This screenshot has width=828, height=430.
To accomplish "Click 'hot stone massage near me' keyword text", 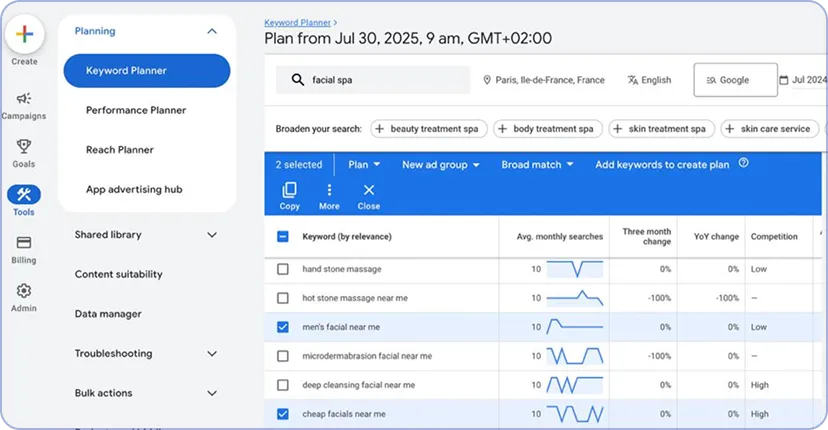I will [355, 298].
